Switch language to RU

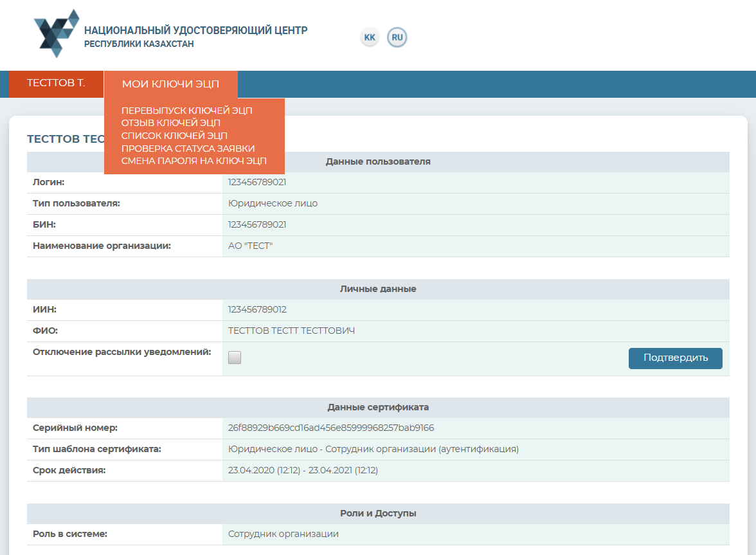(x=397, y=38)
